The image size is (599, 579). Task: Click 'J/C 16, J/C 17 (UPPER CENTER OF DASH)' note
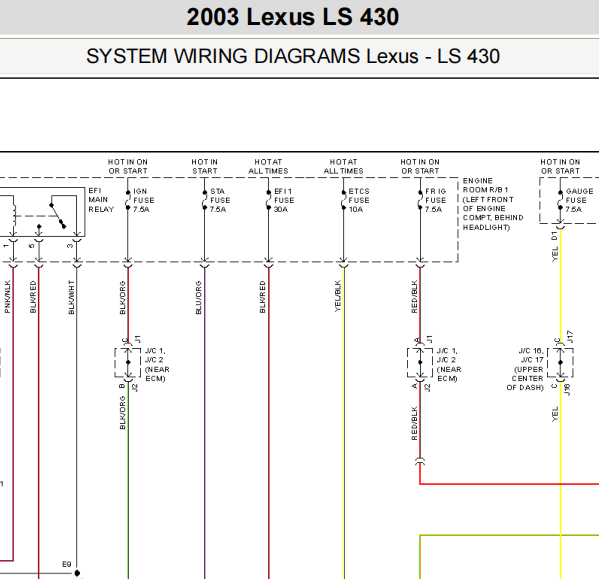[x=525, y=369]
